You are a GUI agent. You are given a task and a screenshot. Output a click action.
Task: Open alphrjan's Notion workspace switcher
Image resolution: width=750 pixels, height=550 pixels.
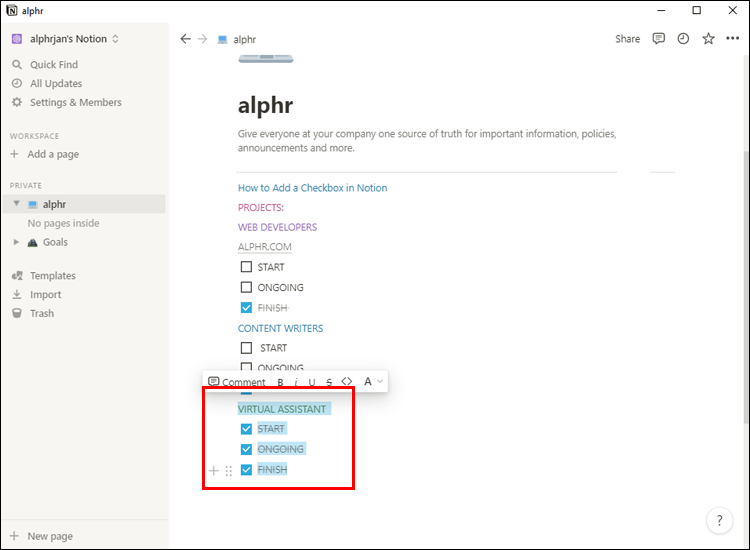[x=65, y=39]
